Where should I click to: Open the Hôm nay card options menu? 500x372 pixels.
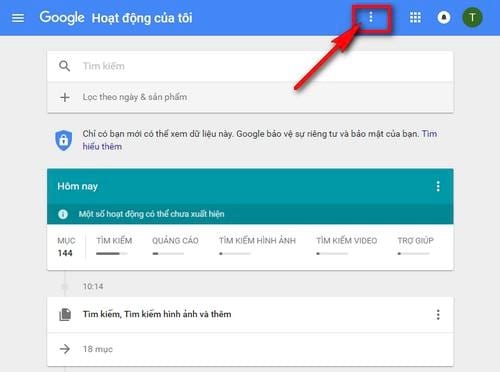tap(438, 186)
